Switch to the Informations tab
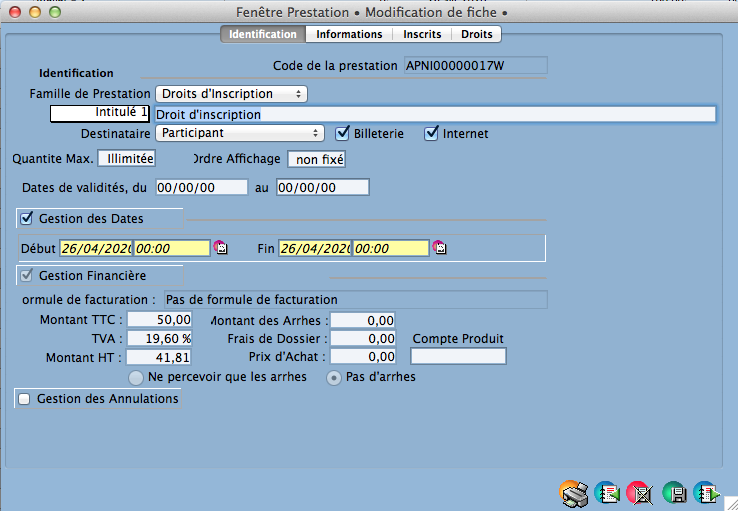This screenshot has width=738, height=511. tap(349, 34)
